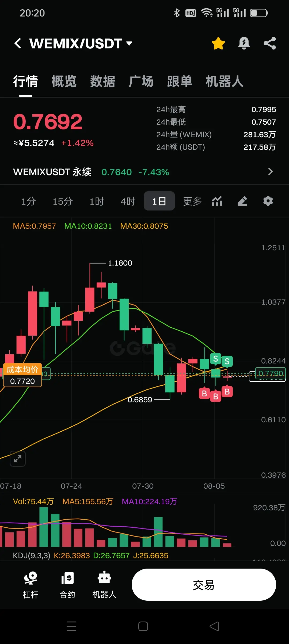Viewport: 289px width, 644px height.
Task: Open 机器人 bot in bottom bar
Action: pyautogui.click(x=104, y=585)
